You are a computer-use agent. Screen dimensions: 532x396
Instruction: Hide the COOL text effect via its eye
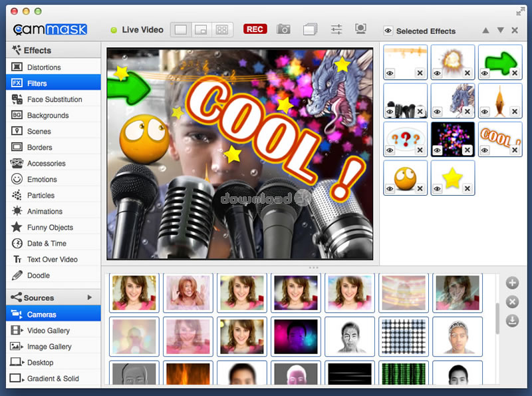coord(485,150)
